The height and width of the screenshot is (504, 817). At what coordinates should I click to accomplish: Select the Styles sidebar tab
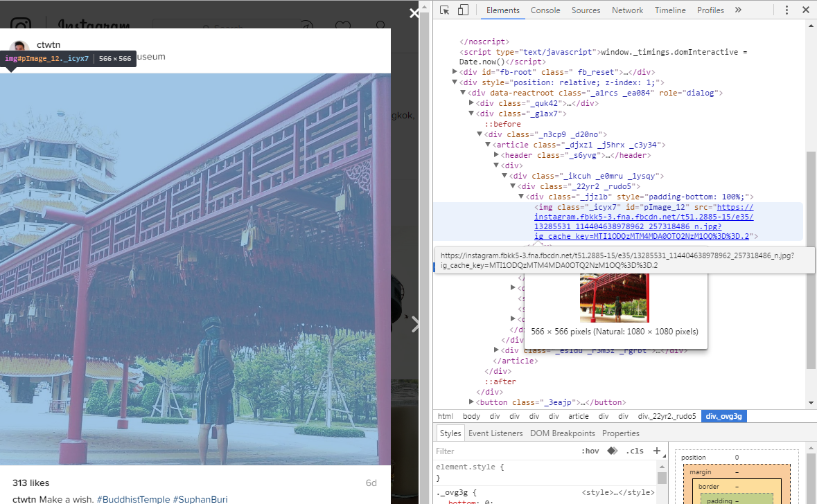pos(450,433)
